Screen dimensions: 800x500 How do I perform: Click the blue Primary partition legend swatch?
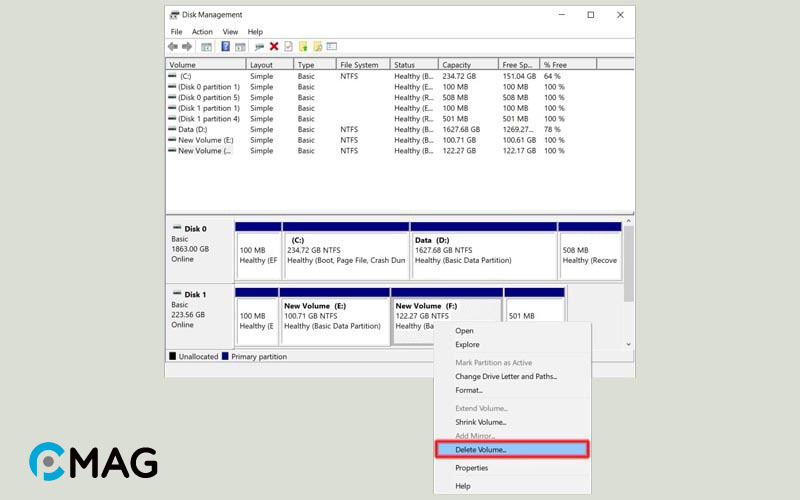click(225, 356)
